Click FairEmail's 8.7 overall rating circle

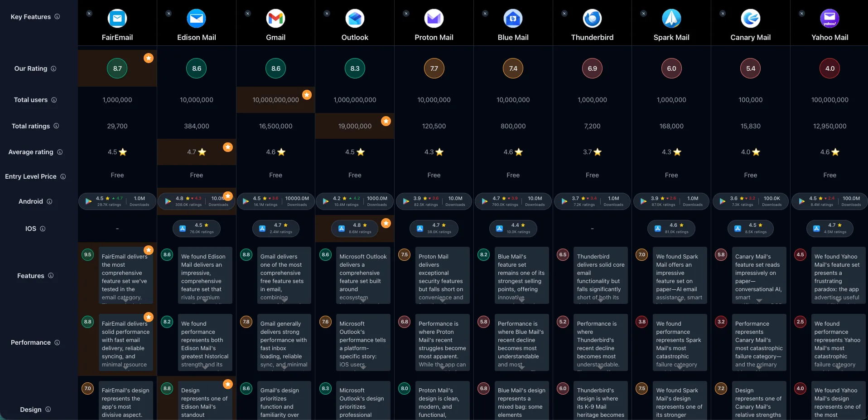coord(117,68)
